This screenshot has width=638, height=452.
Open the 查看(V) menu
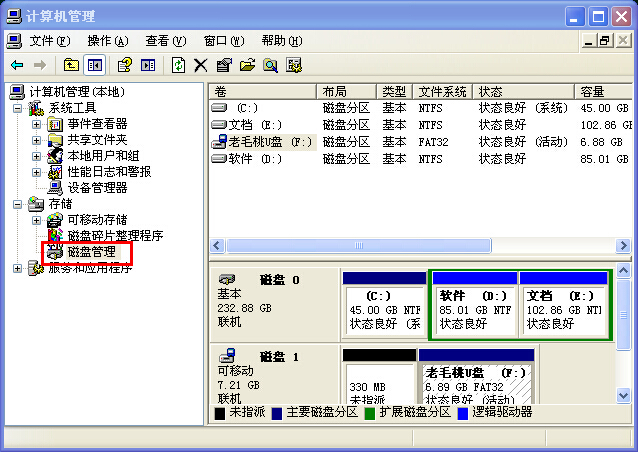(x=165, y=41)
